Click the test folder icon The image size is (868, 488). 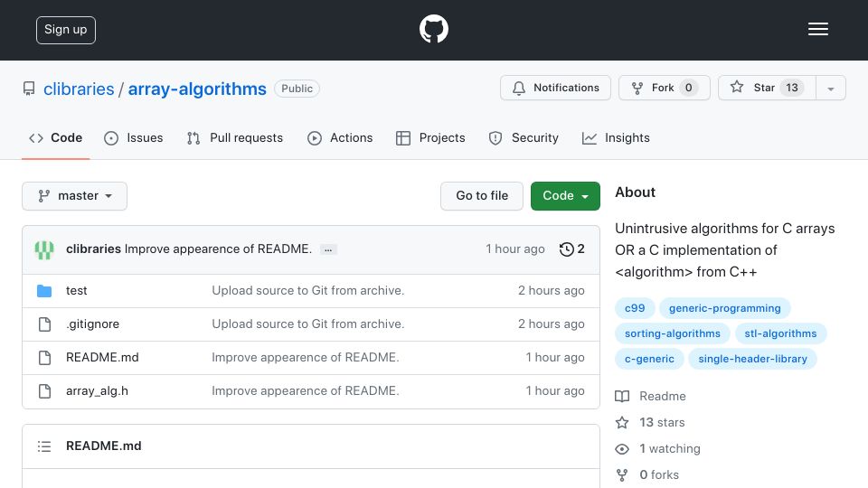point(44,290)
